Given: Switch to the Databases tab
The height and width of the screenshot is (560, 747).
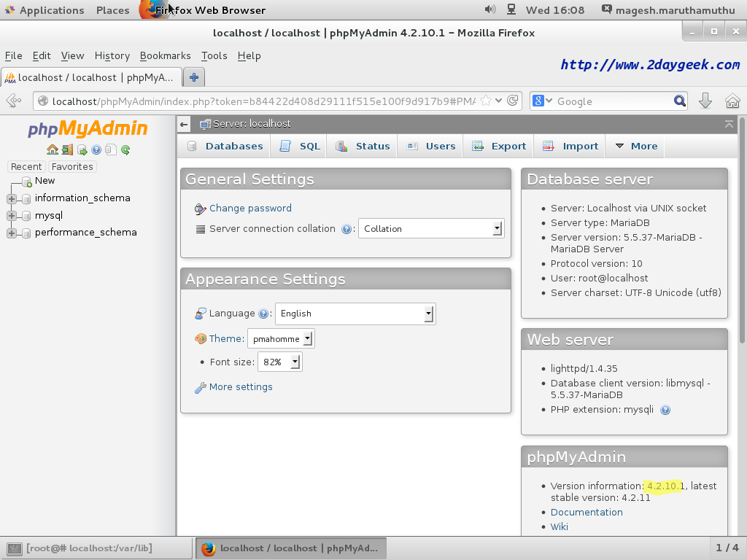Looking at the screenshot, I should point(225,146).
